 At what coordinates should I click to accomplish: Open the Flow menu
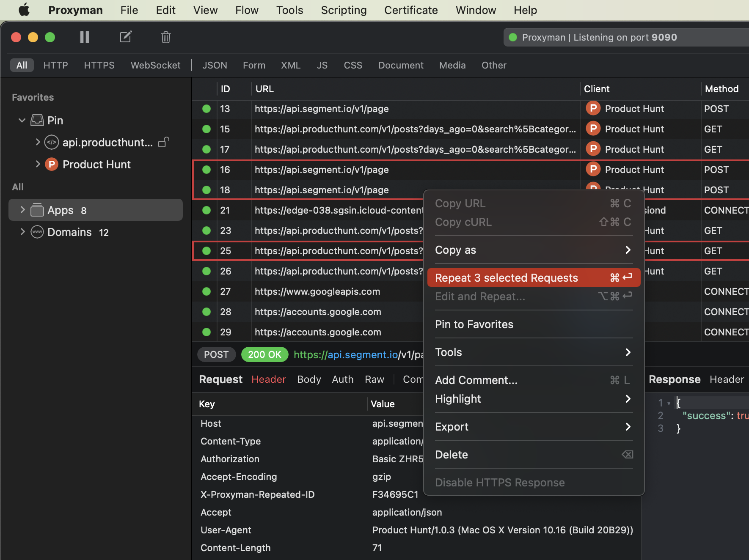point(247,10)
